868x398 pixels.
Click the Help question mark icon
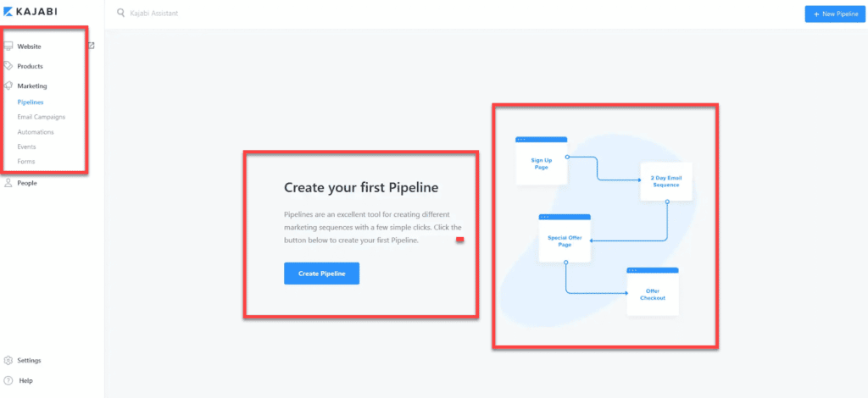(x=8, y=380)
